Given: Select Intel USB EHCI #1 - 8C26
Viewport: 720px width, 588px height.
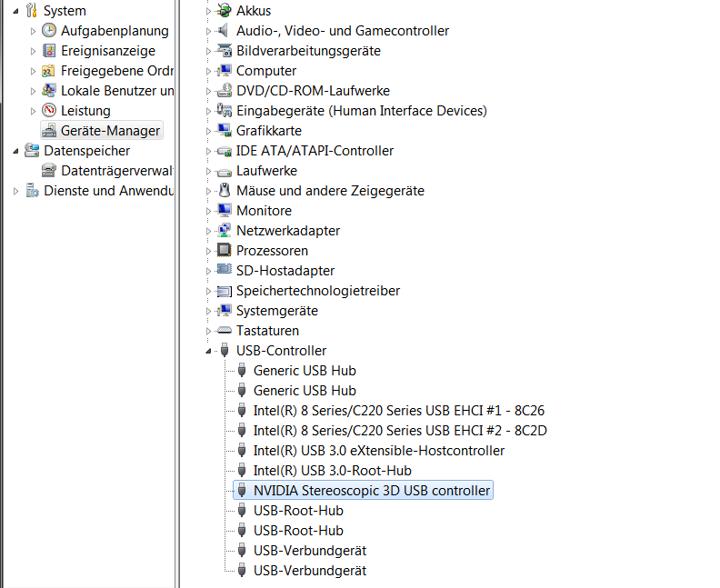Looking at the screenshot, I should (399, 411).
